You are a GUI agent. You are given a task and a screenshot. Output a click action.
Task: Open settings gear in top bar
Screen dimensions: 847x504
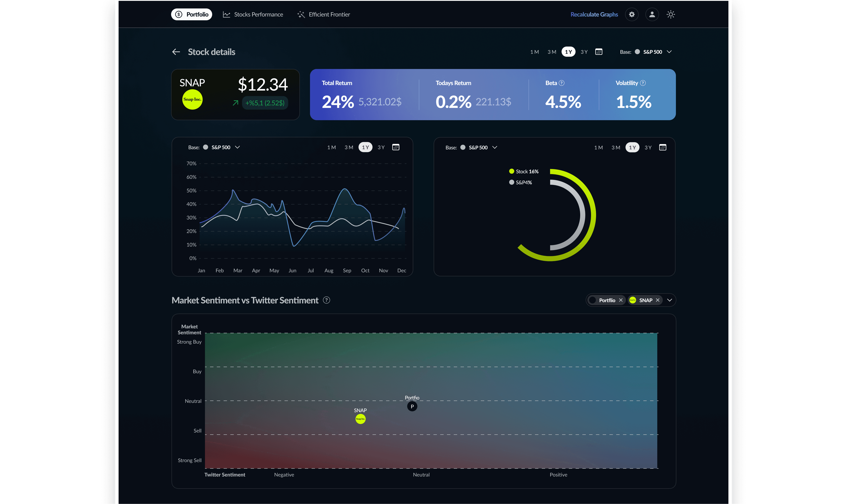coord(631,15)
